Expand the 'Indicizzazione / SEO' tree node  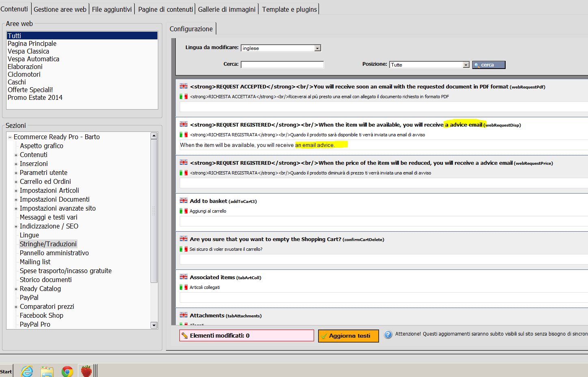pyautogui.click(x=16, y=226)
